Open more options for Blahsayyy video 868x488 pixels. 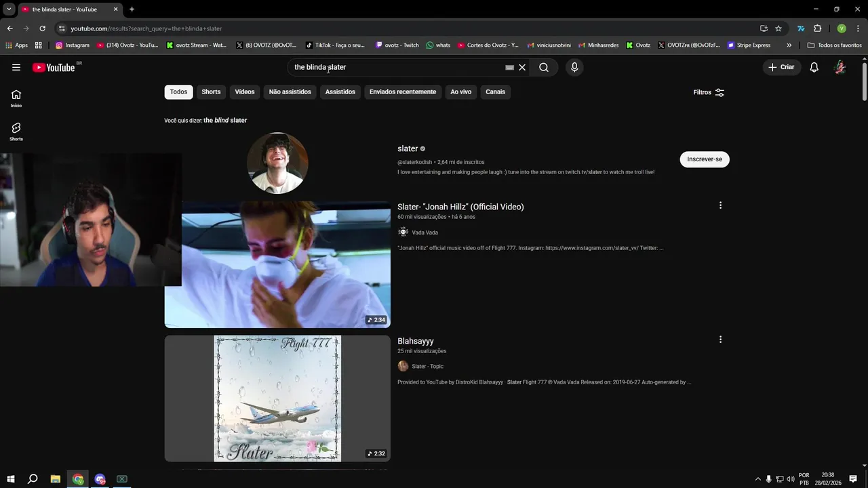[720, 340]
